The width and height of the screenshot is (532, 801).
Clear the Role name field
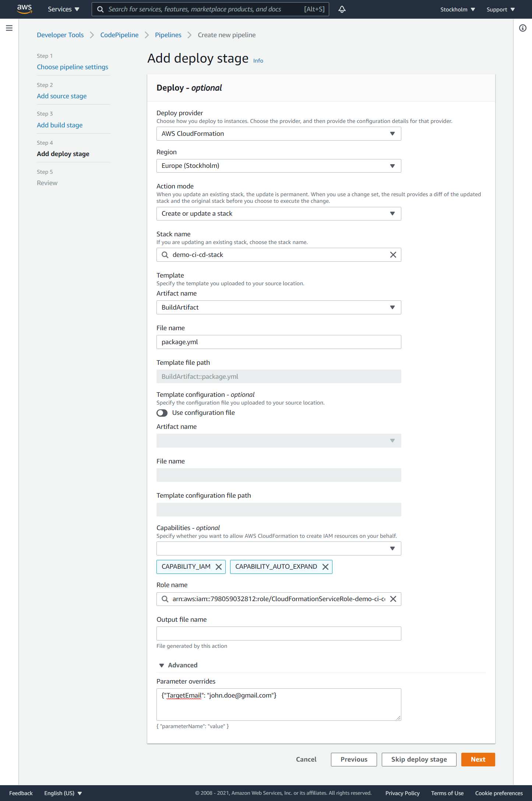point(393,599)
